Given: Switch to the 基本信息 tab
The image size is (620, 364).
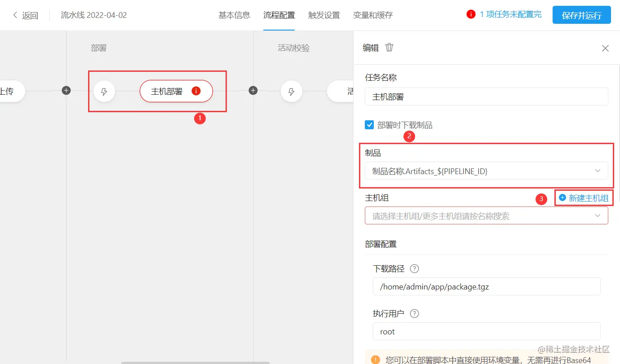Looking at the screenshot, I should click(234, 15).
